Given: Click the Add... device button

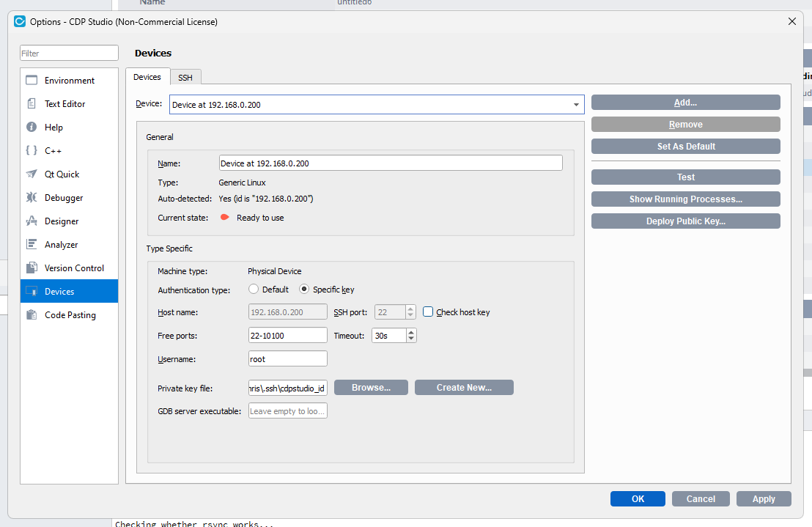Looking at the screenshot, I should 686,103.
